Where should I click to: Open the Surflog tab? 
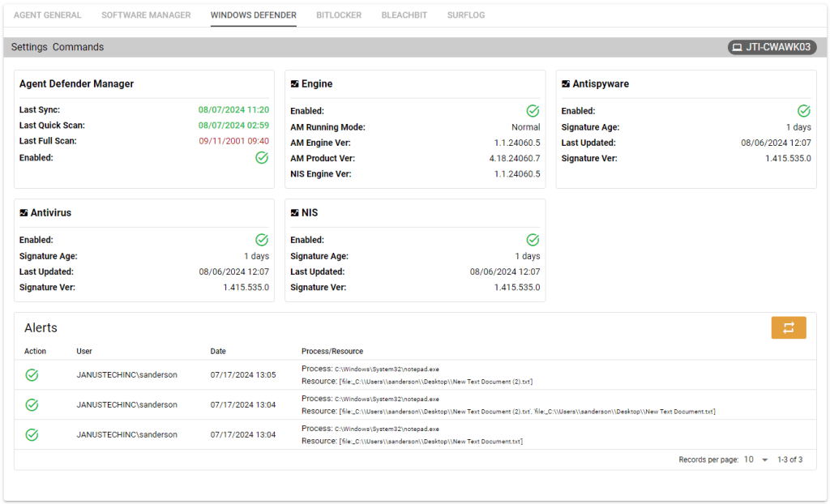(466, 15)
